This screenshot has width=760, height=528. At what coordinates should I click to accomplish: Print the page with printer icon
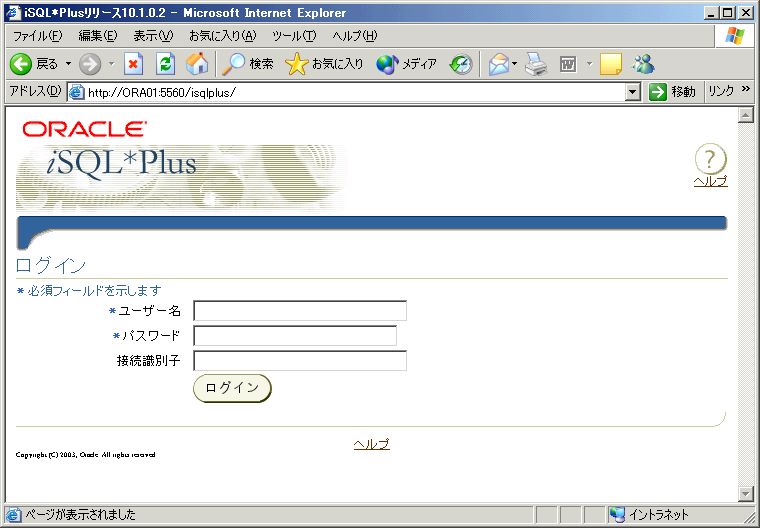click(536, 64)
